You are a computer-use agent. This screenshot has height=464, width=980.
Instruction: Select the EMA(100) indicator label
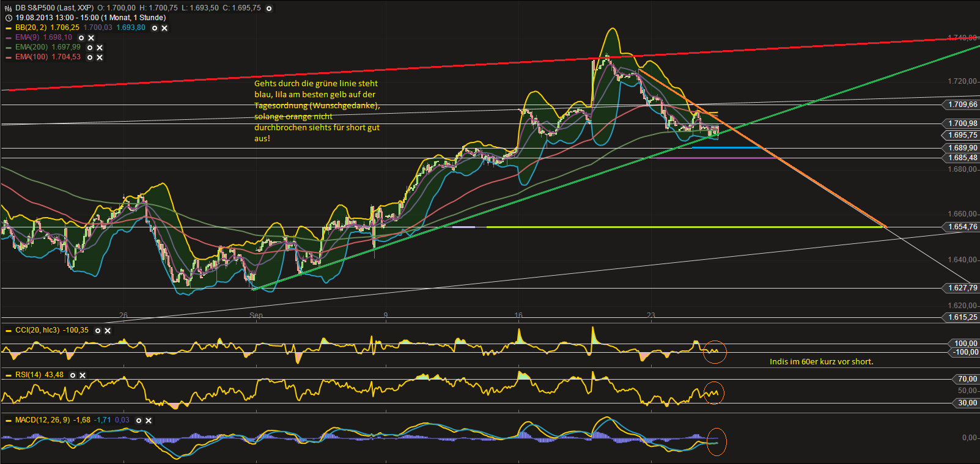tap(31, 57)
